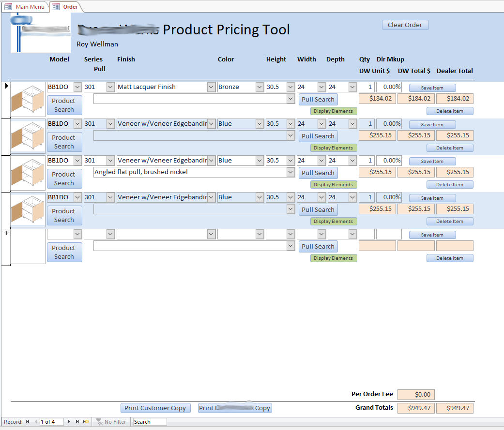Click the record Search box
Image resolution: width=504 pixels, height=430 pixels.
[x=150, y=422]
